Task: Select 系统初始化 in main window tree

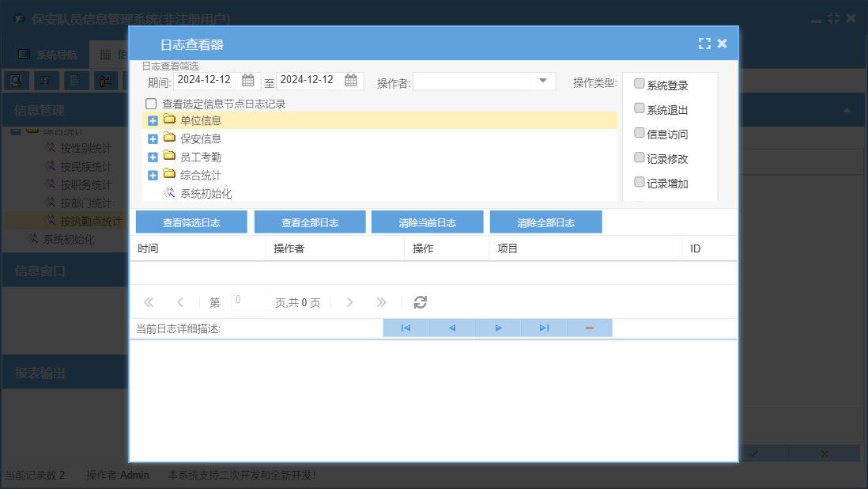Action: [70, 240]
